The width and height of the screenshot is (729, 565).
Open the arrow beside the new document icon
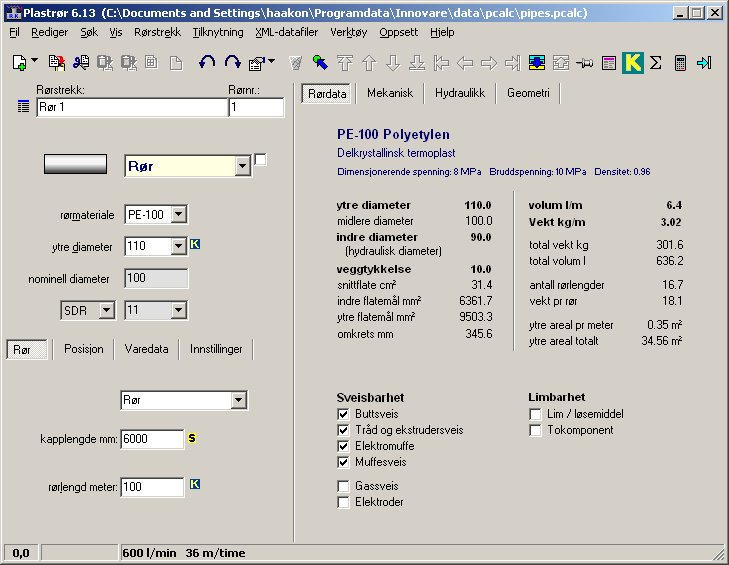pyautogui.click(x=34, y=60)
